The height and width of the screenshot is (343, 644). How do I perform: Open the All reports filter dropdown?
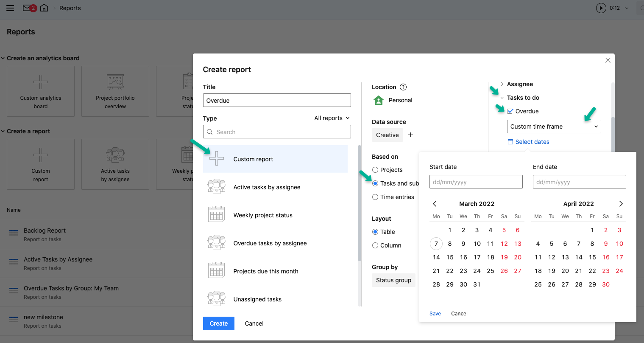(332, 118)
